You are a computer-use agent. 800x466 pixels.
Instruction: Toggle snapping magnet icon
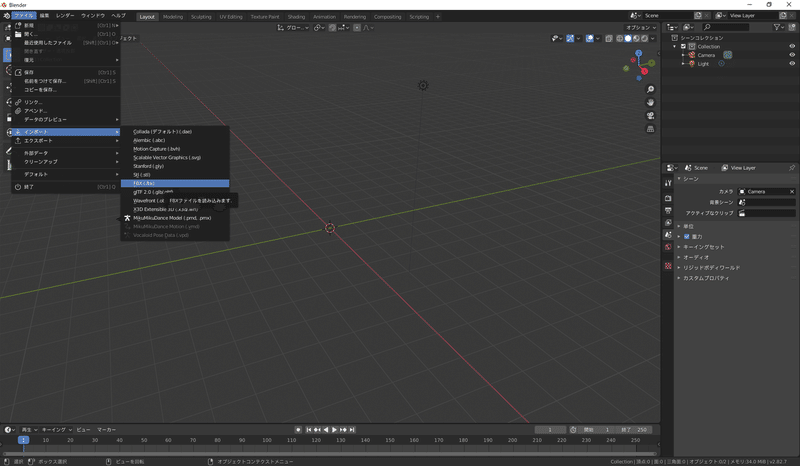click(x=332, y=28)
